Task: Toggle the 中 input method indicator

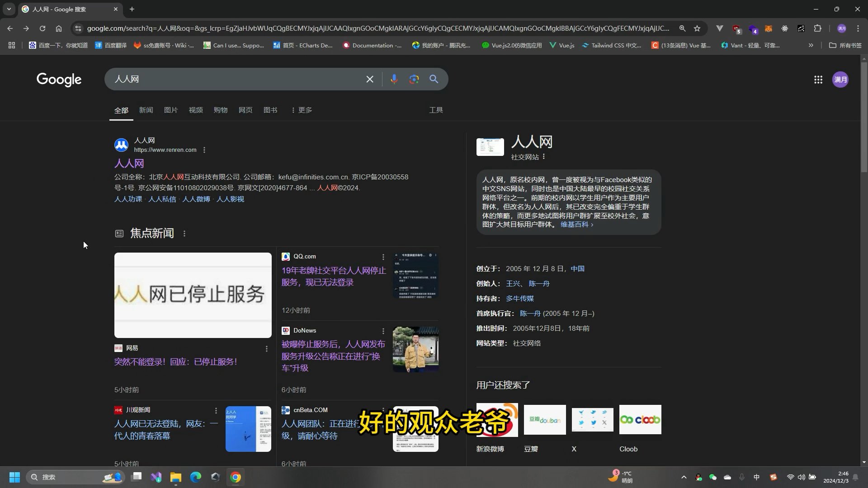Action: coord(757,477)
